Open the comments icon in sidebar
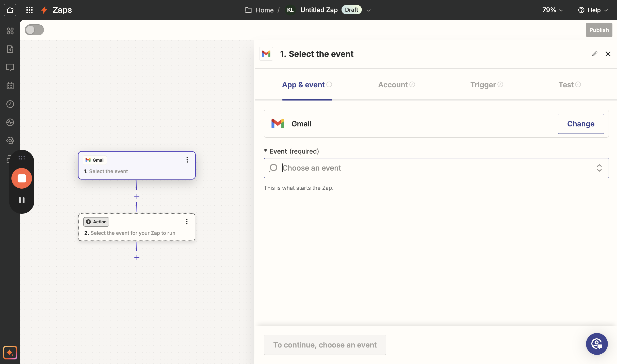 pos(10,68)
